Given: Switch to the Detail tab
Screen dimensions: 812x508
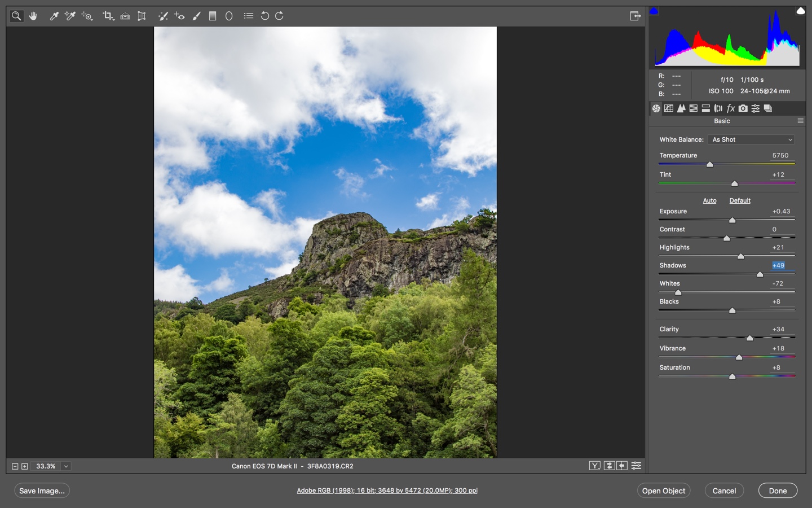Looking at the screenshot, I should [681, 108].
